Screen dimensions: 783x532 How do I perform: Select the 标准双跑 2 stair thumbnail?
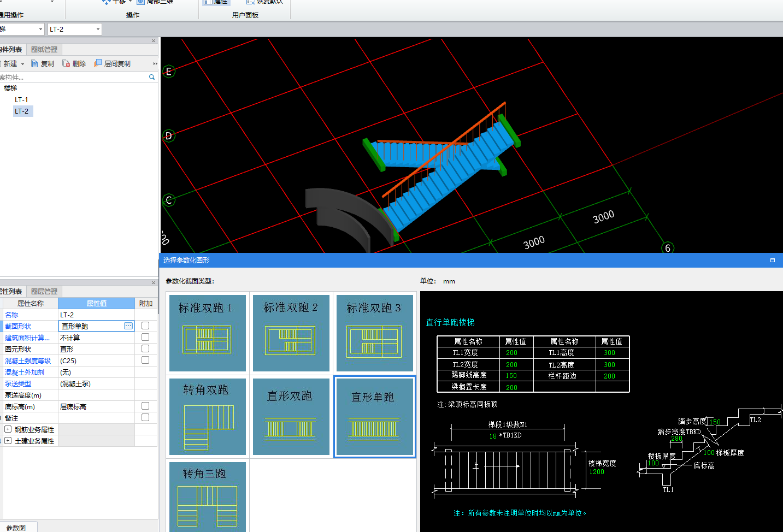[x=291, y=333]
